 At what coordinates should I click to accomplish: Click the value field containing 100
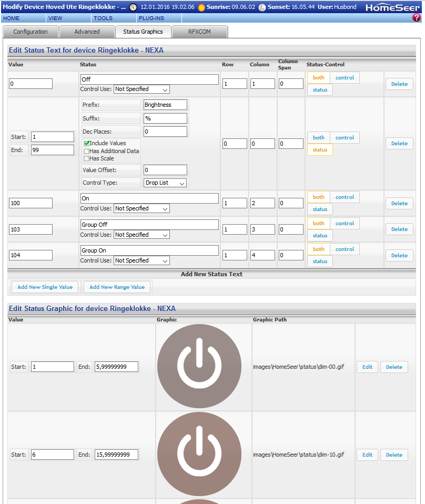point(31,203)
